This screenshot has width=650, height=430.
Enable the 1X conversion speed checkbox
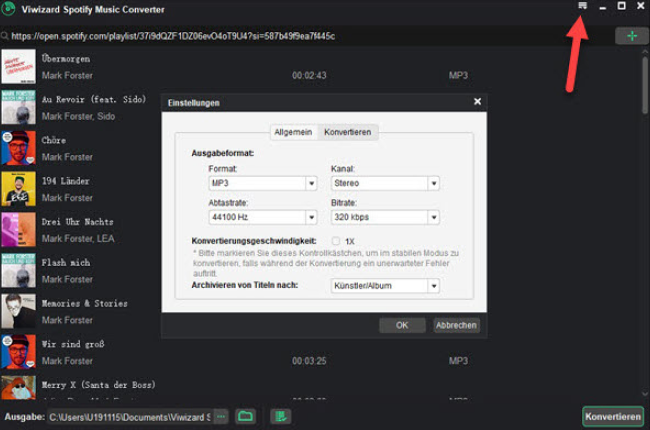coord(335,241)
